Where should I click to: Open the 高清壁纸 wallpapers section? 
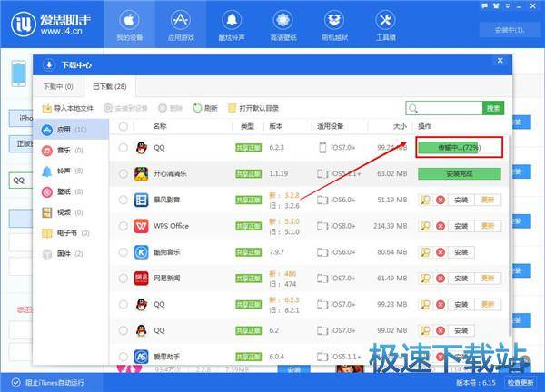point(282,25)
